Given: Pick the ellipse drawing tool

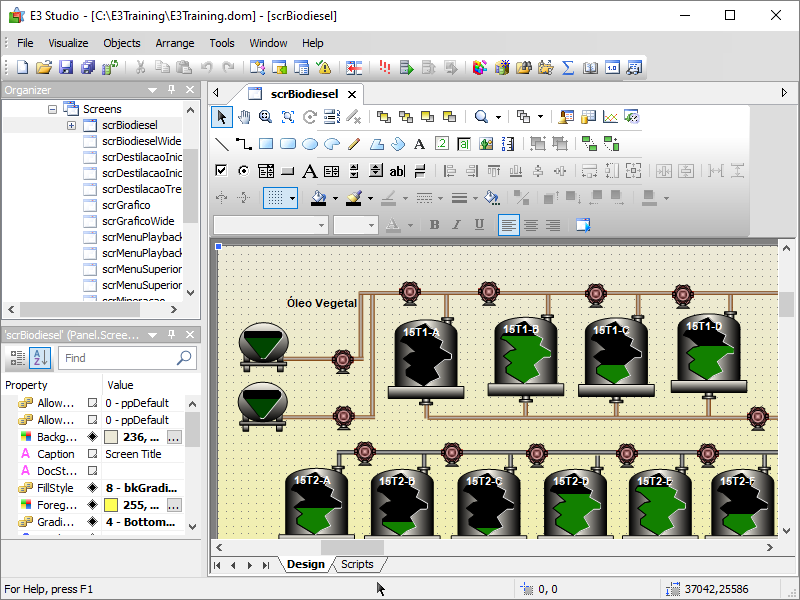Looking at the screenshot, I should pyautogui.click(x=310, y=144).
